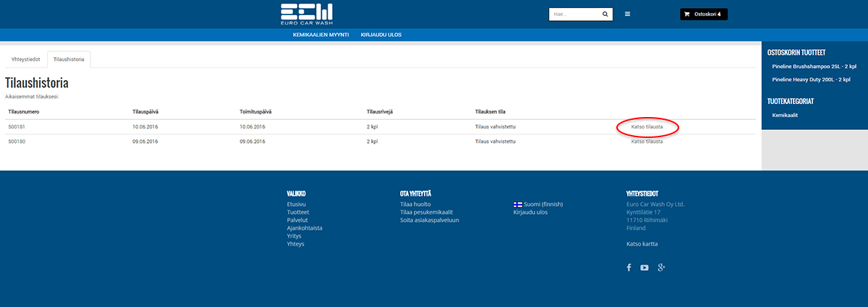The width and height of the screenshot is (868, 307).
Task: Open the Kemikaalit product category
Action: (785, 115)
